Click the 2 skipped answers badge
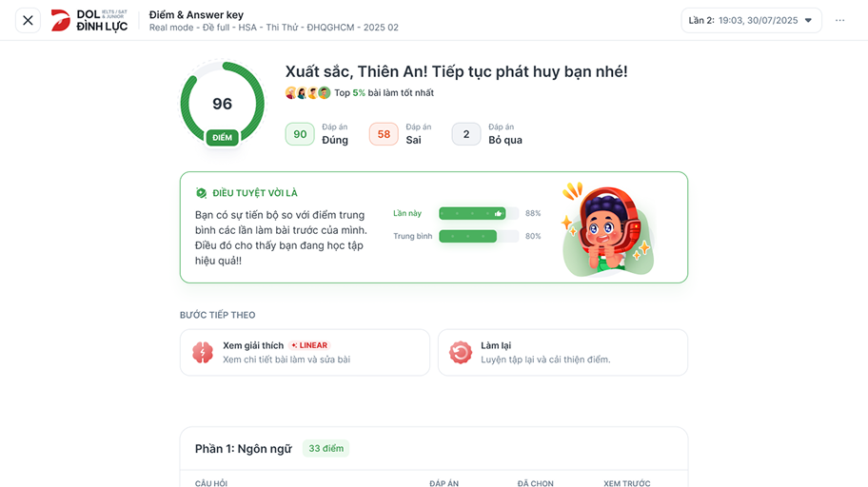868x487 pixels. 466,134
